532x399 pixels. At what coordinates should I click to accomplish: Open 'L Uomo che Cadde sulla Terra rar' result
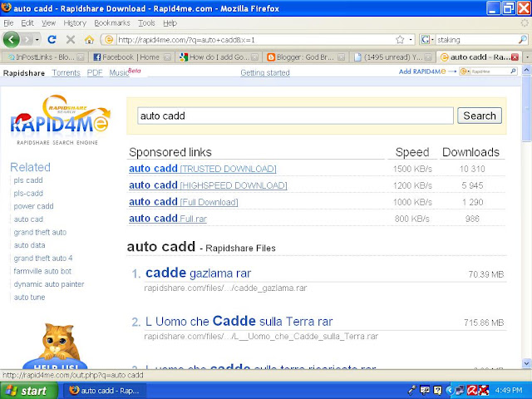click(239, 321)
